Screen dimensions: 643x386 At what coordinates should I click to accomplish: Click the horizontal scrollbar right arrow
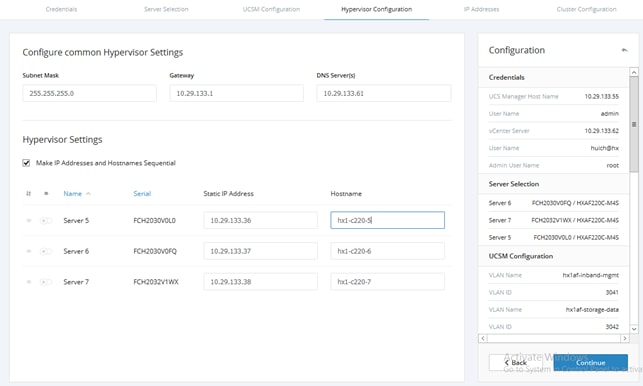pos(625,338)
